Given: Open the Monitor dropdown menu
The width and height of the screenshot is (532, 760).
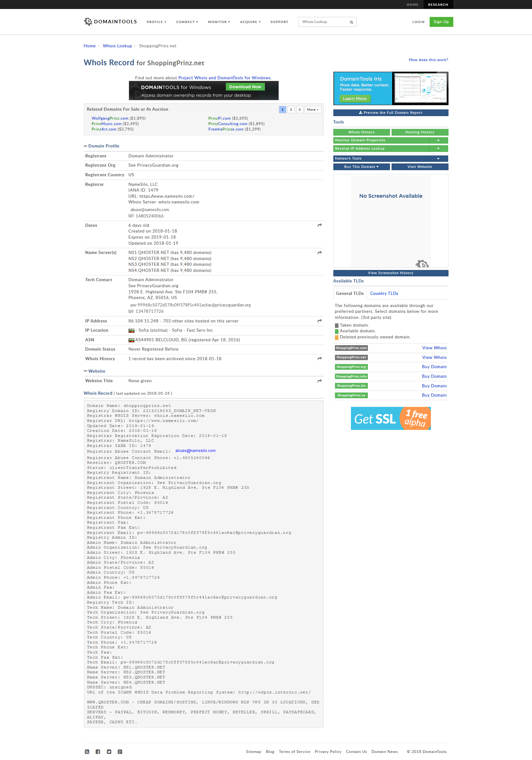Looking at the screenshot, I should coord(219,22).
